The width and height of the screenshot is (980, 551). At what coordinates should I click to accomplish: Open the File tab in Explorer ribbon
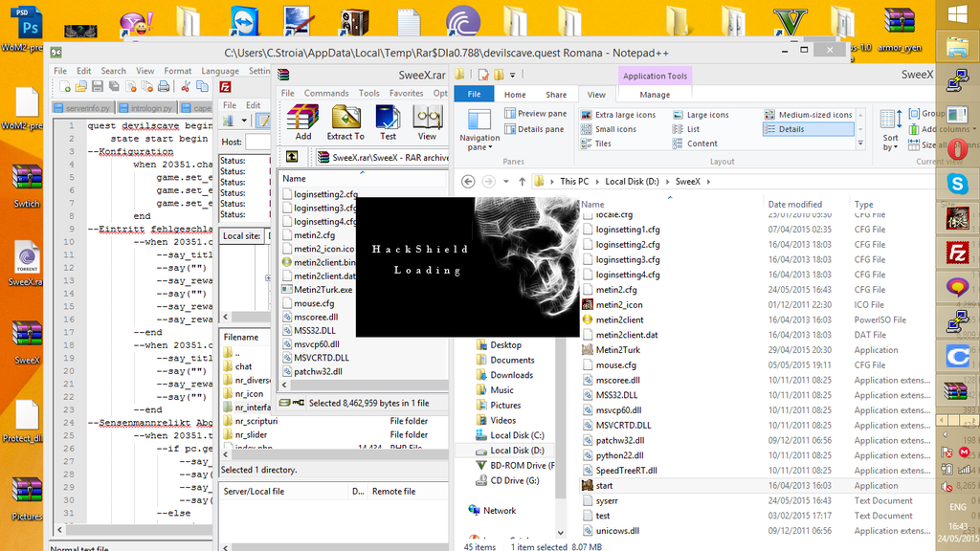tap(475, 94)
